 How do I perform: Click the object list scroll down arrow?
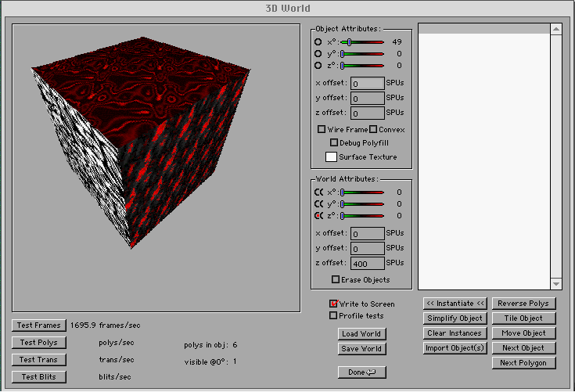point(556,284)
